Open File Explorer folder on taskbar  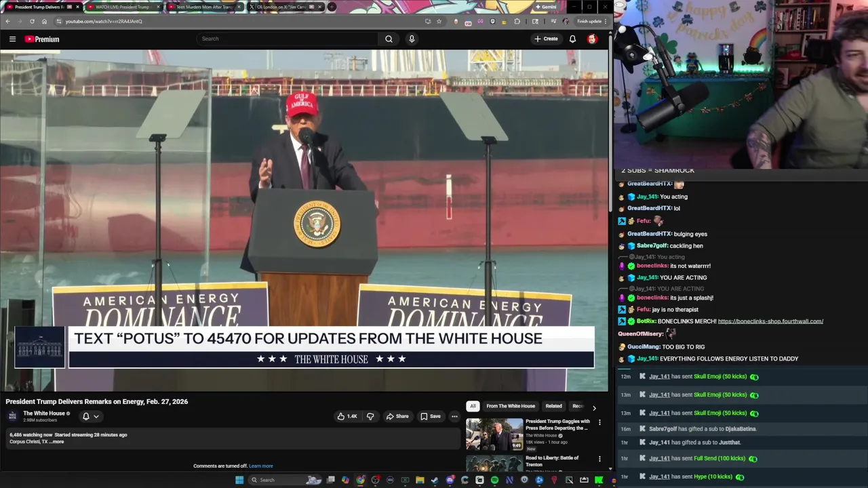click(420, 480)
